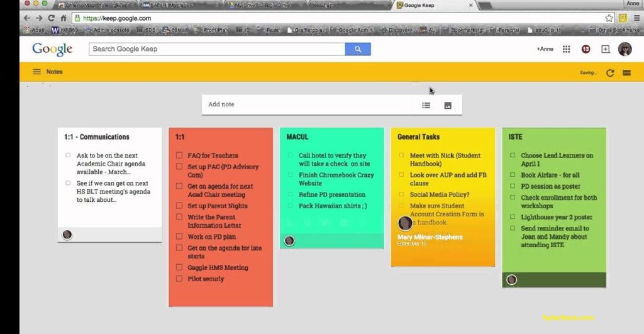The height and width of the screenshot is (334, 644).
Task: Click in the Search Google Keep field
Action: tap(217, 49)
